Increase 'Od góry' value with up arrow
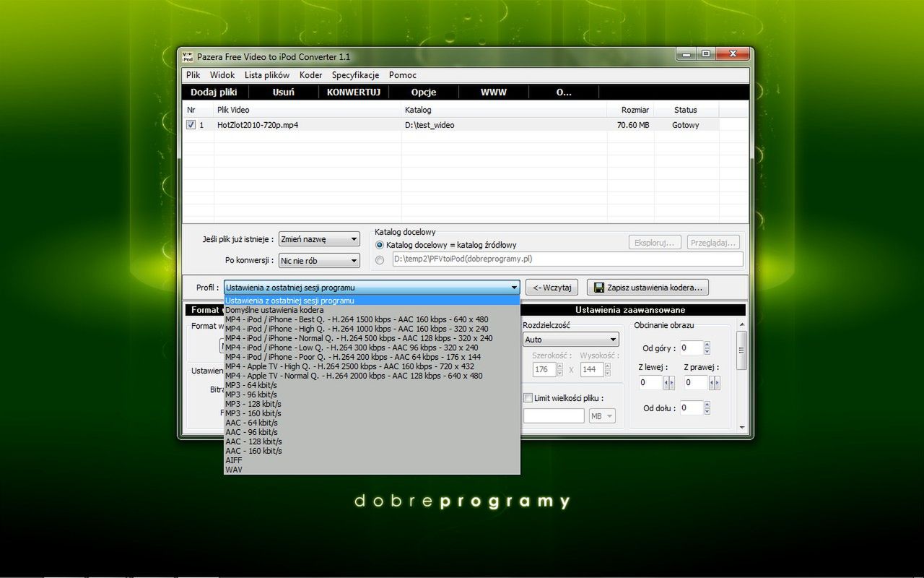This screenshot has width=924, height=578. click(707, 345)
